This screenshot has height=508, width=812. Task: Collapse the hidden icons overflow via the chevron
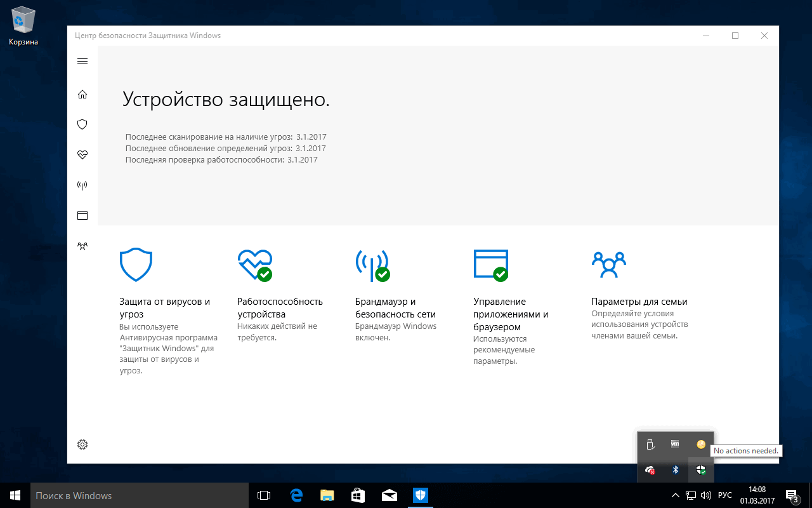coord(674,495)
